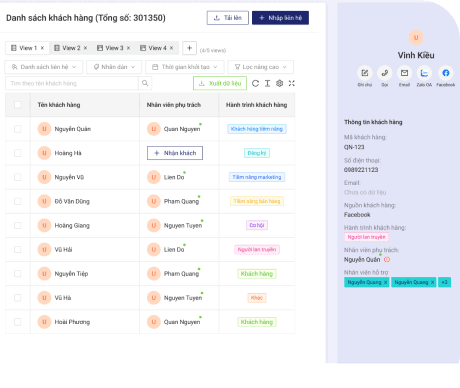Click customer name Đỗ Văn Dũng

(72, 201)
